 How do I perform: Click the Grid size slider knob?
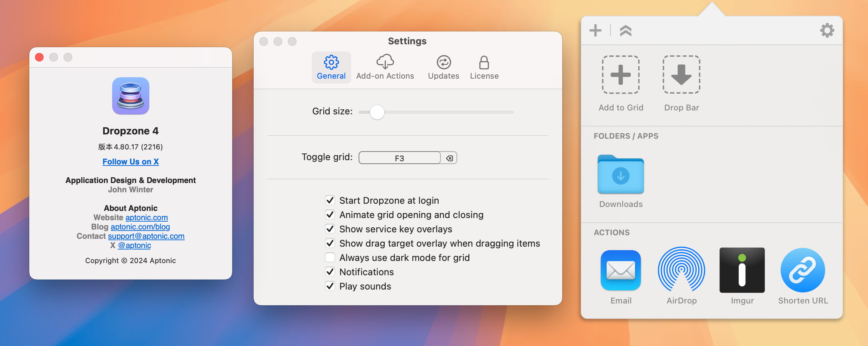tap(377, 112)
